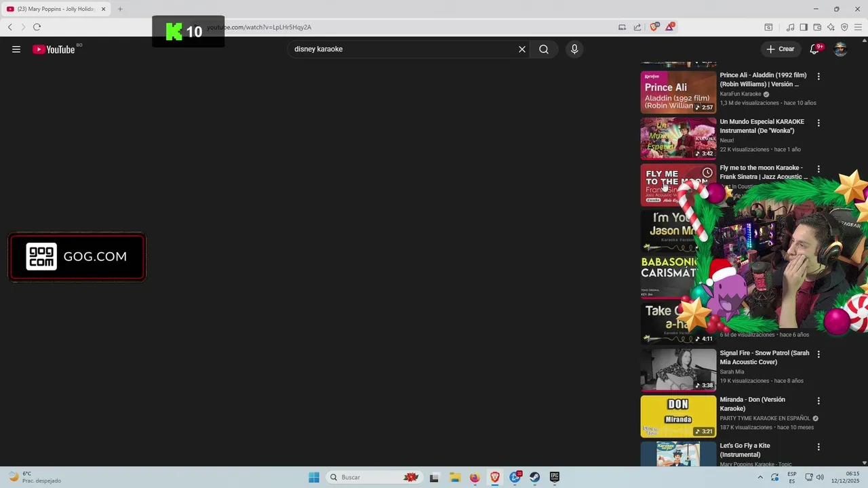Open Steam from the taskbar
The height and width of the screenshot is (488, 868).
pyautogui.click(x=535, y=477)
